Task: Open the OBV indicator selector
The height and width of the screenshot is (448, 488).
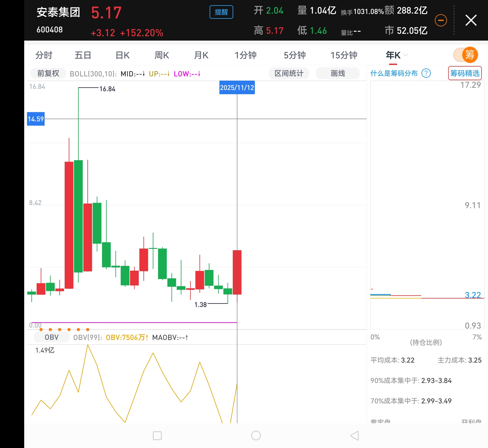Action: point(51,337)
